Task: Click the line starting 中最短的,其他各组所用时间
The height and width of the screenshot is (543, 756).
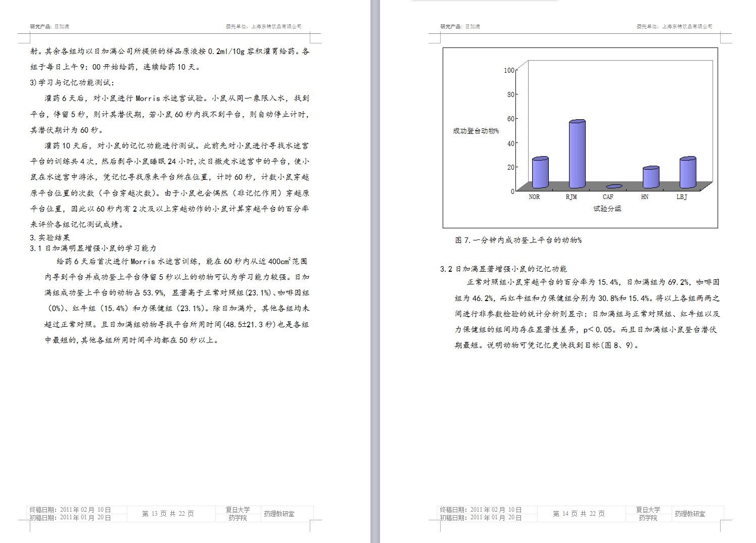Action: click(132, 340)
